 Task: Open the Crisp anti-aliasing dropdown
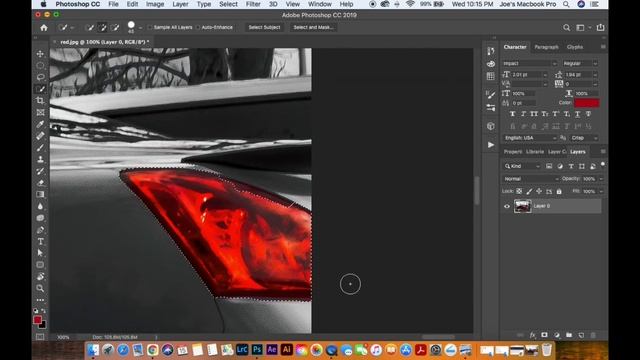[584, 138]
